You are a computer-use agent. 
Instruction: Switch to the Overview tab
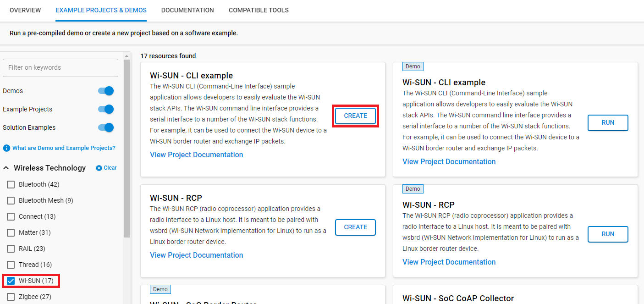[x=25, y=10]
